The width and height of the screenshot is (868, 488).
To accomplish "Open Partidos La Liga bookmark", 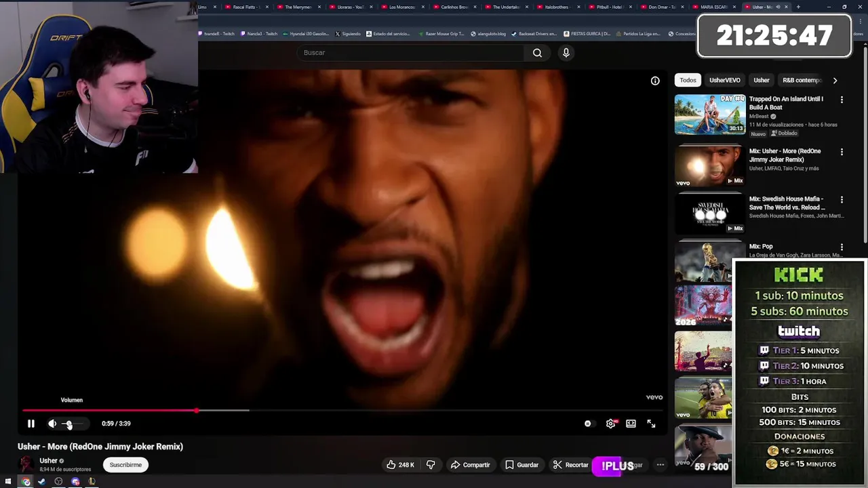I will point(637,33).
